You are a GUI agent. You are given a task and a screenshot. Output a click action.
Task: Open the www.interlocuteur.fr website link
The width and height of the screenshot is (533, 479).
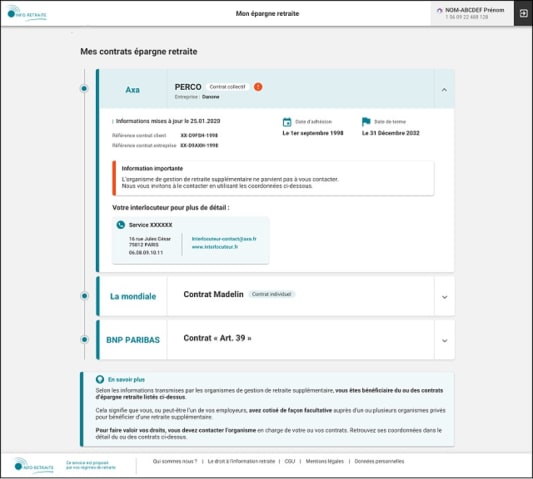click(215, 247)
